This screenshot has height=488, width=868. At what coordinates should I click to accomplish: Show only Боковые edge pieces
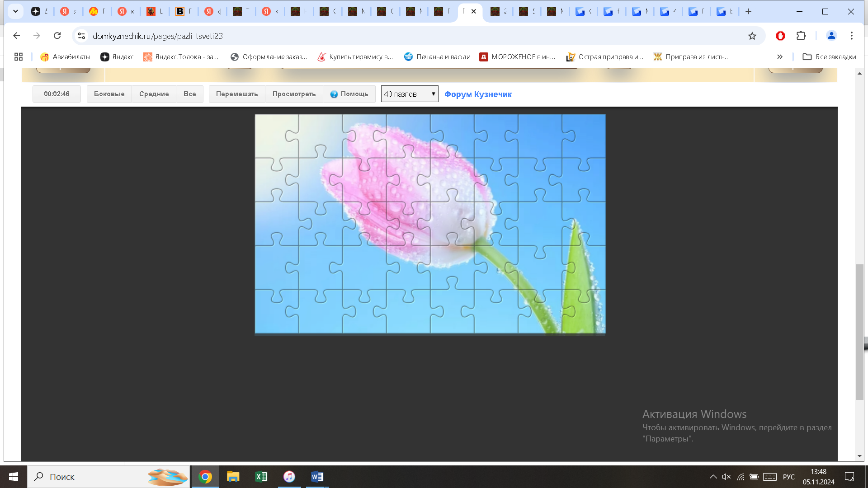109,94
